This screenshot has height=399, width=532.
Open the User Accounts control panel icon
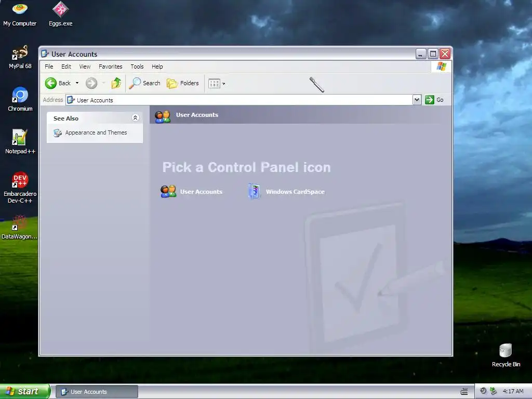168,192
